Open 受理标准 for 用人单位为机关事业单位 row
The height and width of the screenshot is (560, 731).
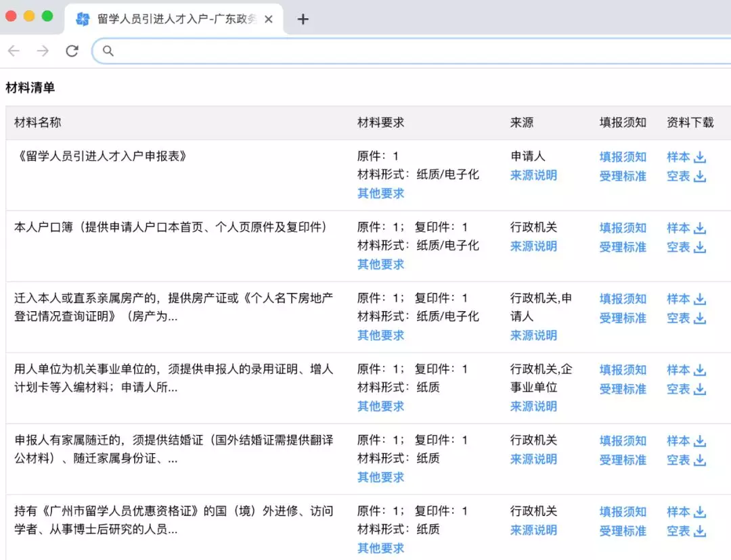click(x=623, y=389)
